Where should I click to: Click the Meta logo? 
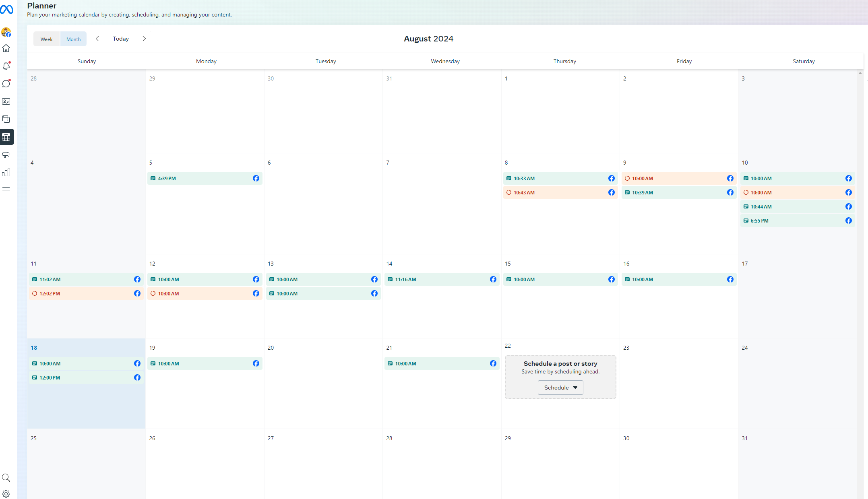click(x=6, y=10)
